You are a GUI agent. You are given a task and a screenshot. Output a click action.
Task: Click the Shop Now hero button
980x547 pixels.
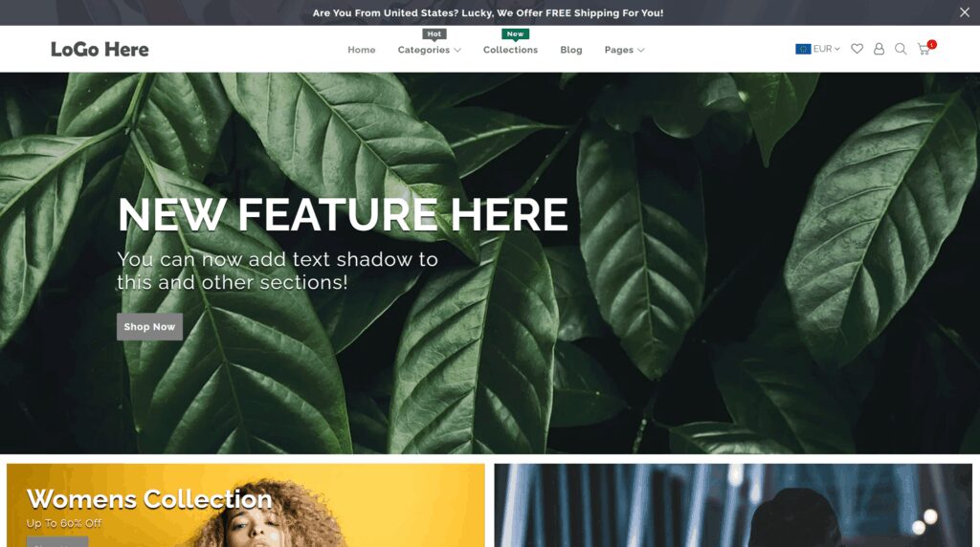pyautogui.click(x=149, y=327)
